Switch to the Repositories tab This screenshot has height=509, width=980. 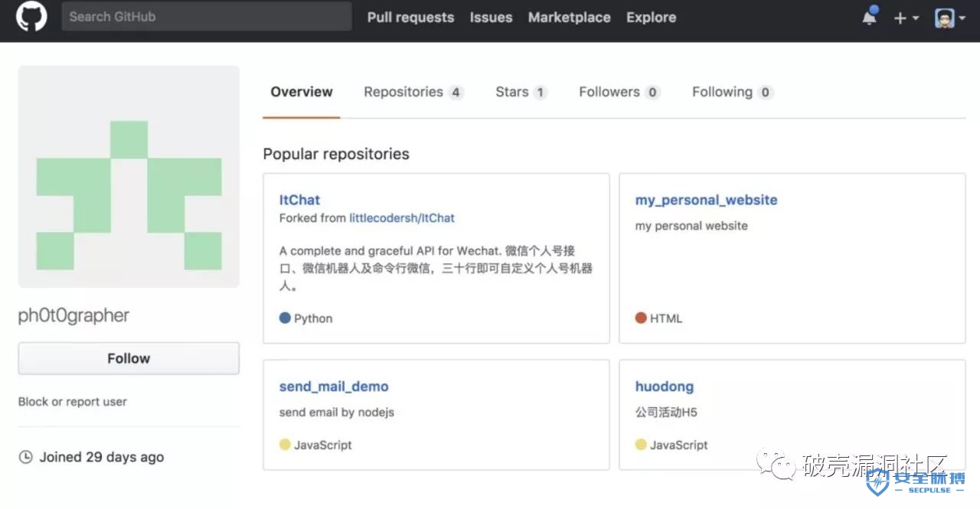point(413,92)
